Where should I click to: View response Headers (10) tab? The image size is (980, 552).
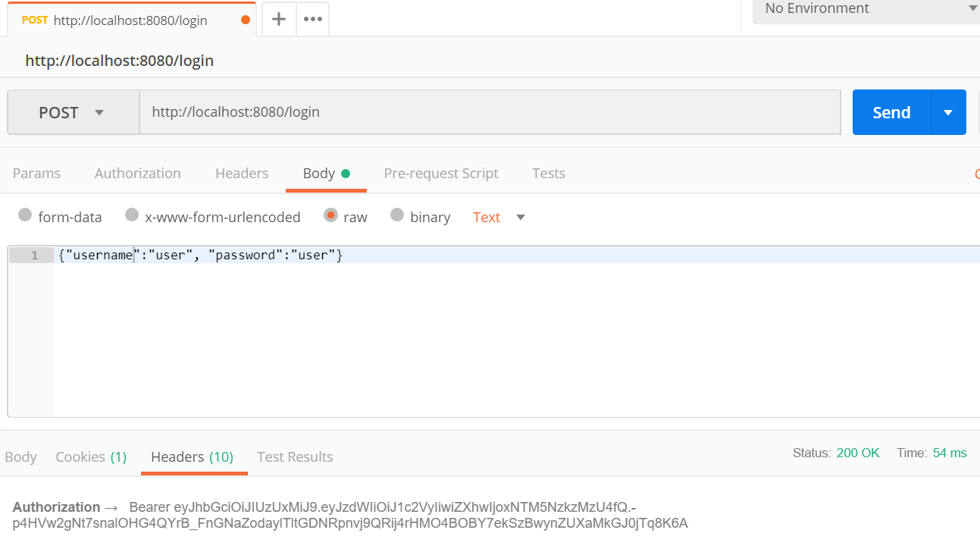click(193, 456)
